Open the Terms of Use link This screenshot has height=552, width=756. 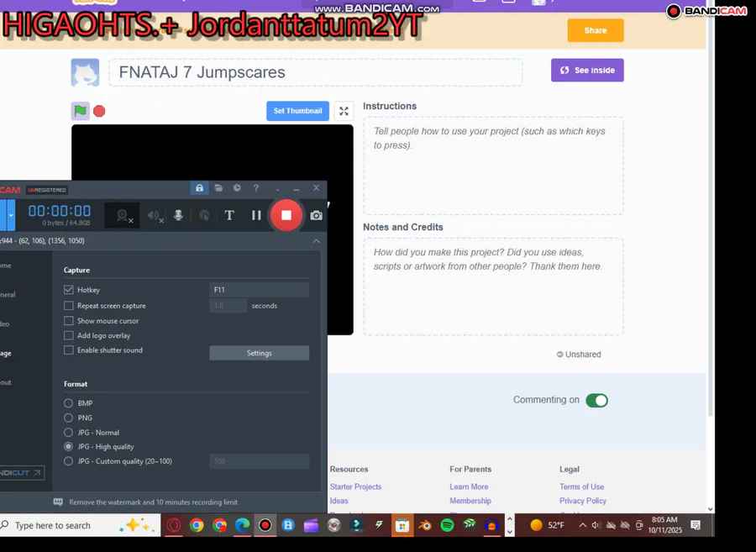tap(581, 486)
